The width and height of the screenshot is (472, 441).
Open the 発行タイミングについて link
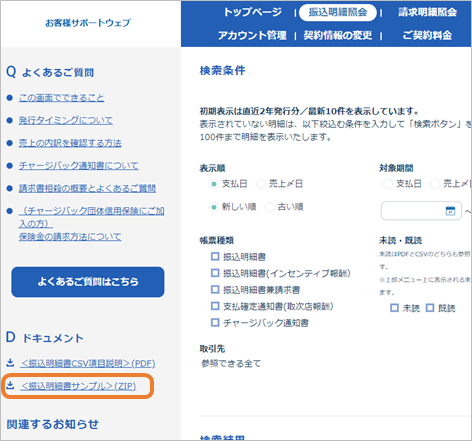(66, 120)
